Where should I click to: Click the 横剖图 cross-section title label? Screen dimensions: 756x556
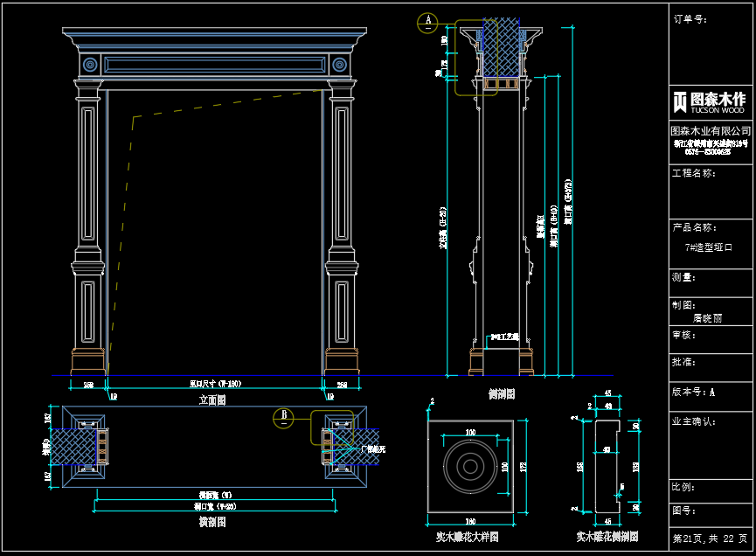(211, 522)
